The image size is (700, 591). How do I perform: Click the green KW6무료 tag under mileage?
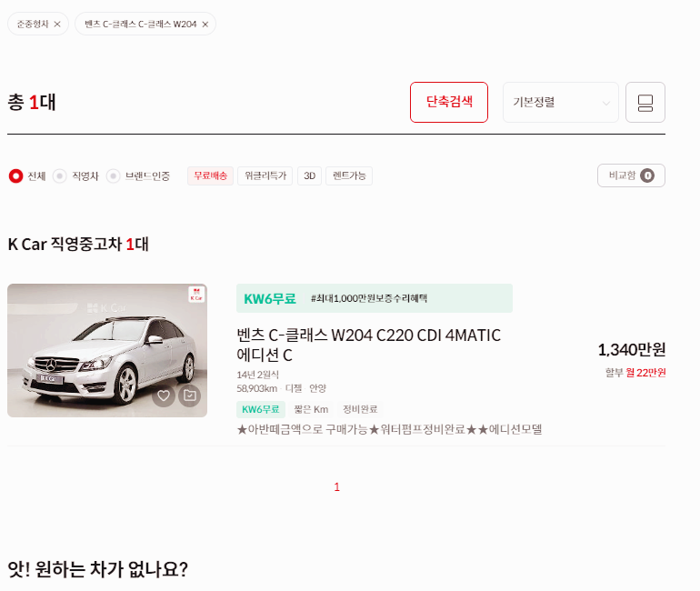tap(261, 409)
